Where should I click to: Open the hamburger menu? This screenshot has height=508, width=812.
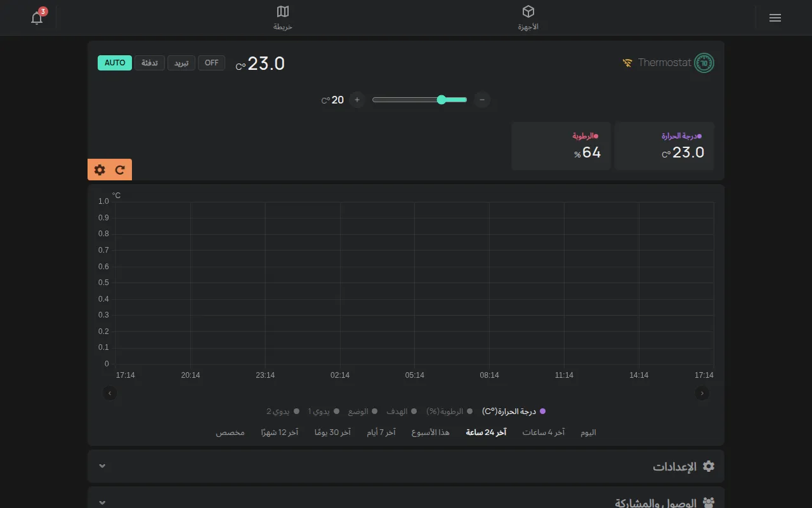(775, 18)
